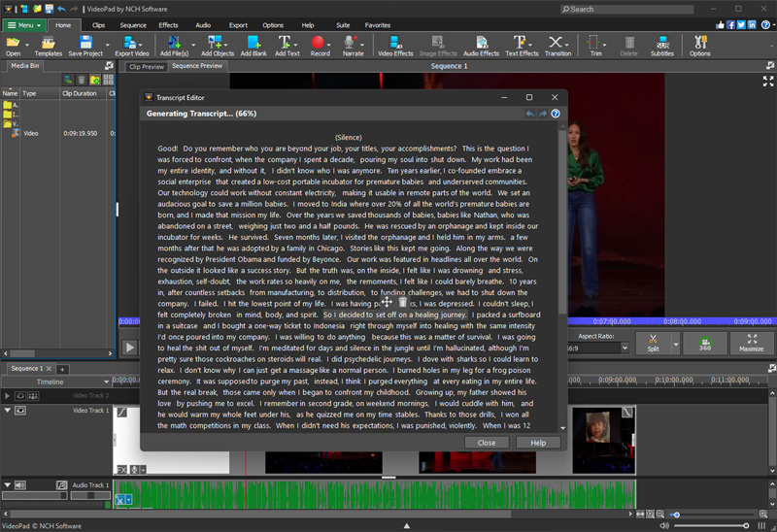Click the Help button in Transcript Editor
The width and height of the screenshot is (777, 532).
point(538,443)
